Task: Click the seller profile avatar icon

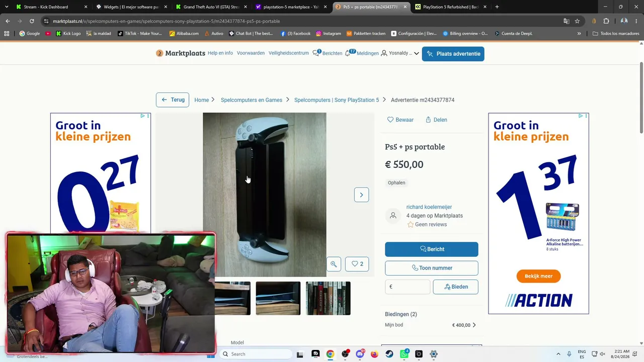Action: [393, 216]
